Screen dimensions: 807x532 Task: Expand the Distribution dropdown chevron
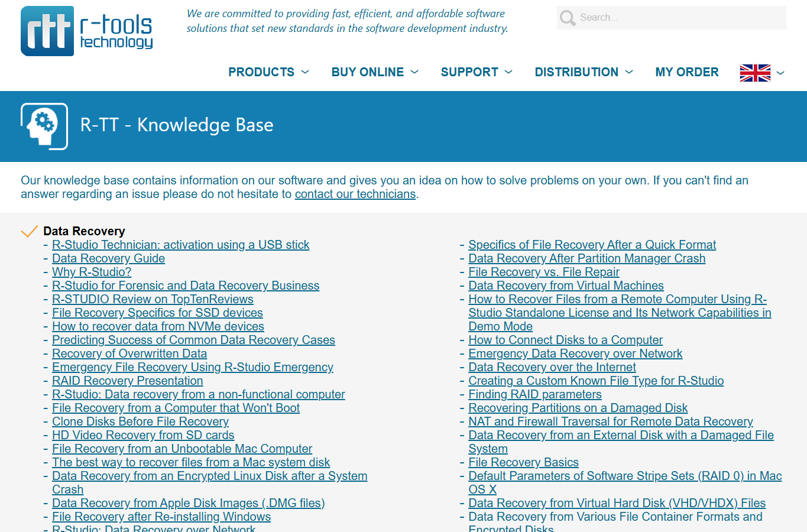click(x=629, y=72)
